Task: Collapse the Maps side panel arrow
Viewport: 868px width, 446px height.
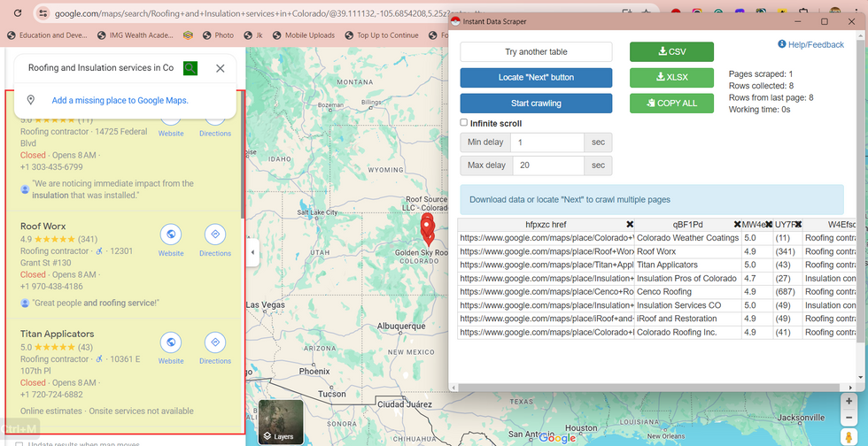Action: point(253,252)
